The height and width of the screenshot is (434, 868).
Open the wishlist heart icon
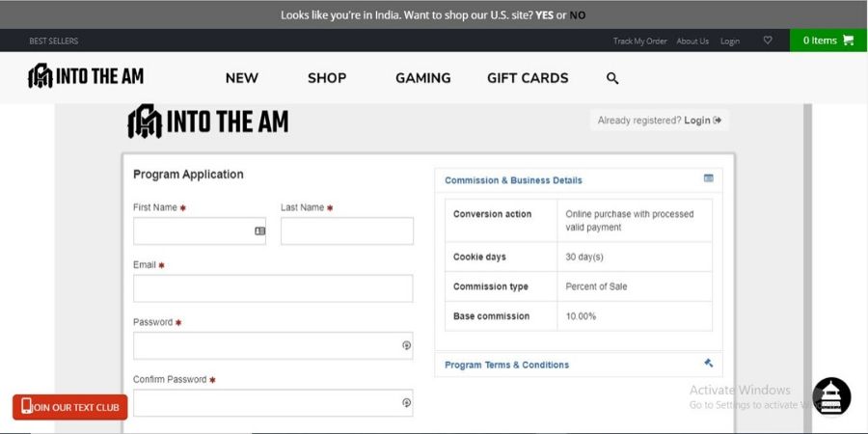click(x=768, y=41)
